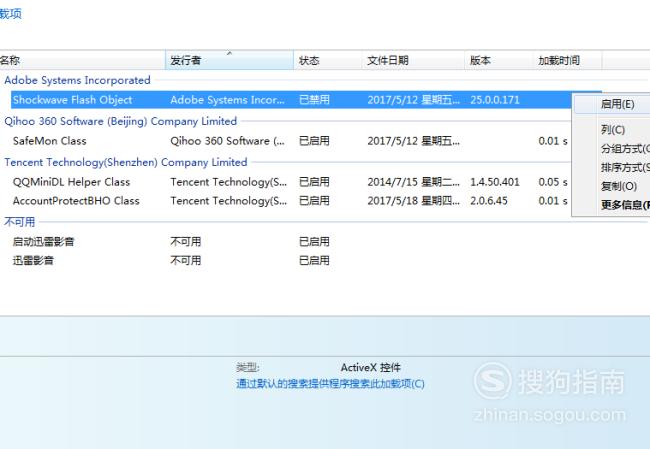Open the 列(C) context menu item
650x449 pixels.
[613, 130]
